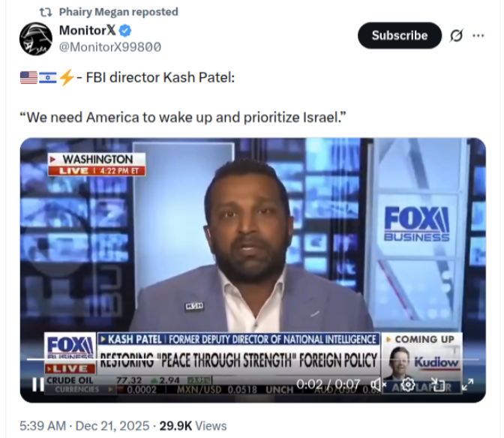Subscribe to MonitorX
This screenshot has width=504, height=438.
coord(399,35)
